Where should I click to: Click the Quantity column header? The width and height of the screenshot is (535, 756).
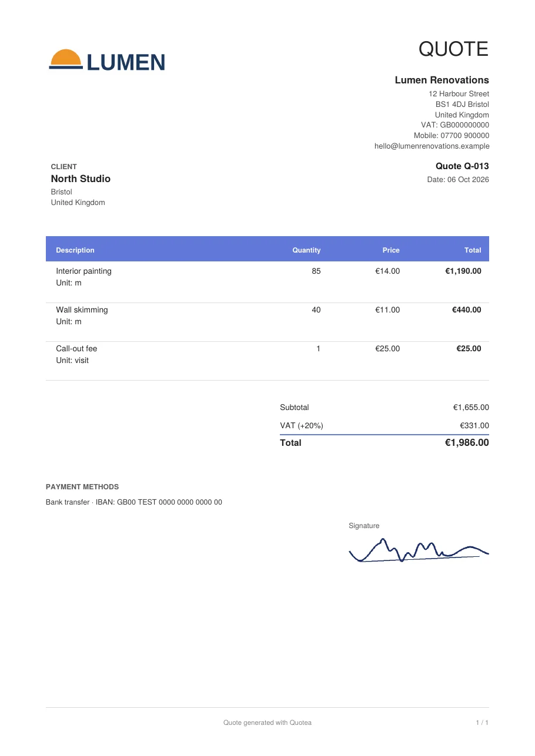coord(306,250)
